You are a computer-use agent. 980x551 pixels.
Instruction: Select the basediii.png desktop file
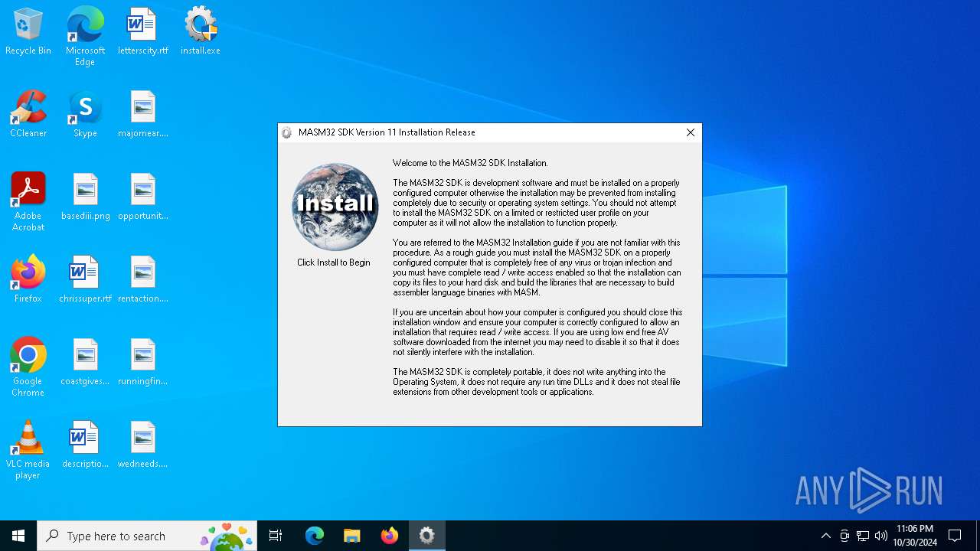pyautogui.click(x=85, y=197)
